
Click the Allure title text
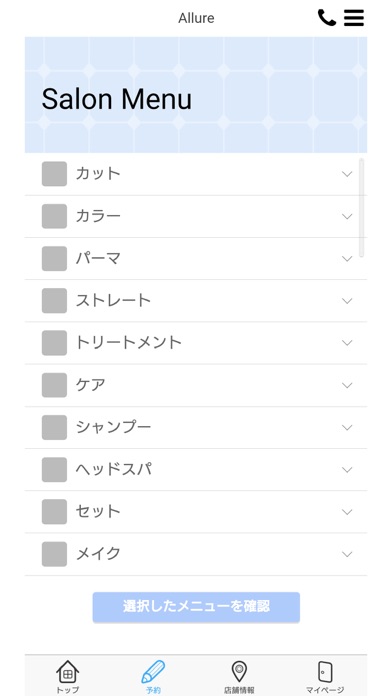click(196, 18)
